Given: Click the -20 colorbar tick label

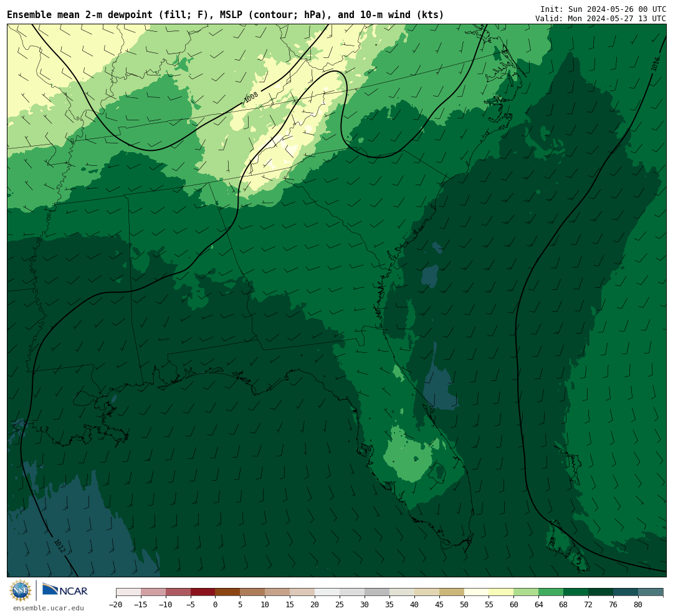Looking at the screenshot, I should pos(116,604).
